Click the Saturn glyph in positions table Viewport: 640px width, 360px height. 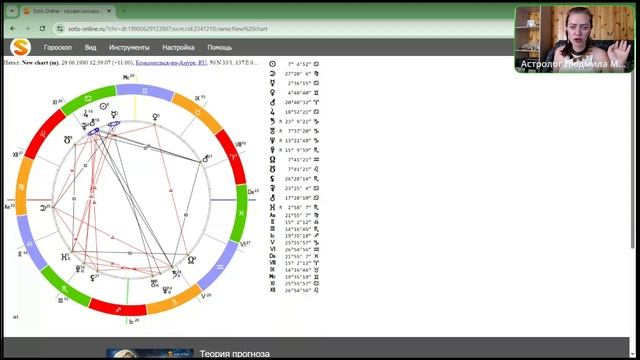click(272, 121)
